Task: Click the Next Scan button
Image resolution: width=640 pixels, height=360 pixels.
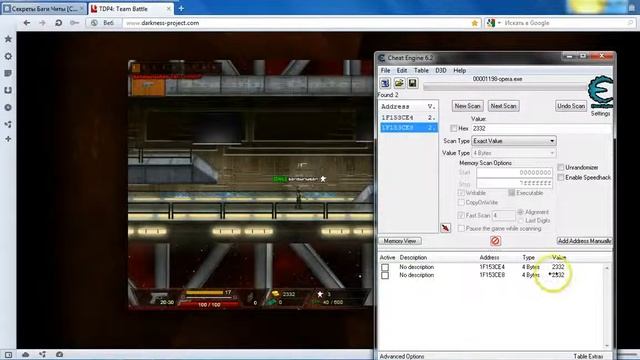Action: 503,106
